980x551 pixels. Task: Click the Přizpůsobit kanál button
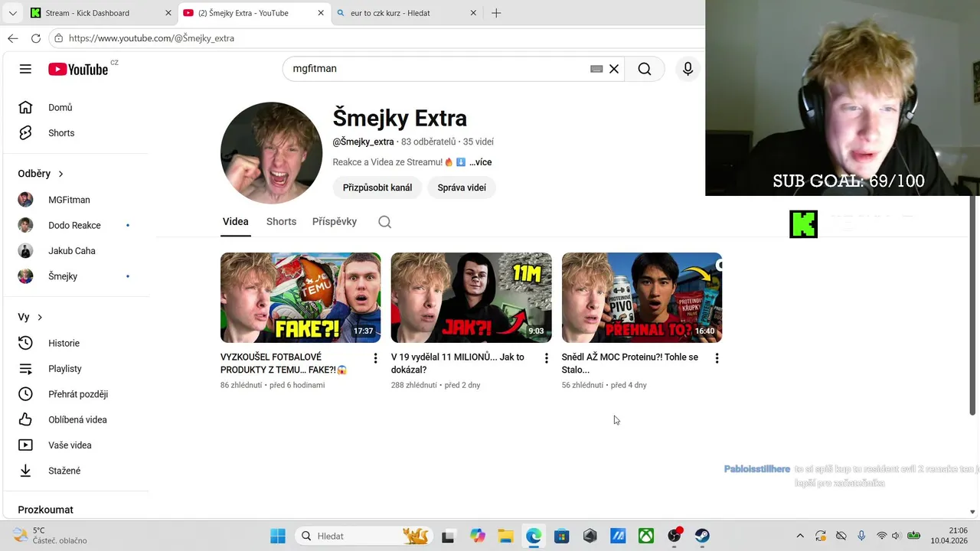click(377, 187)
